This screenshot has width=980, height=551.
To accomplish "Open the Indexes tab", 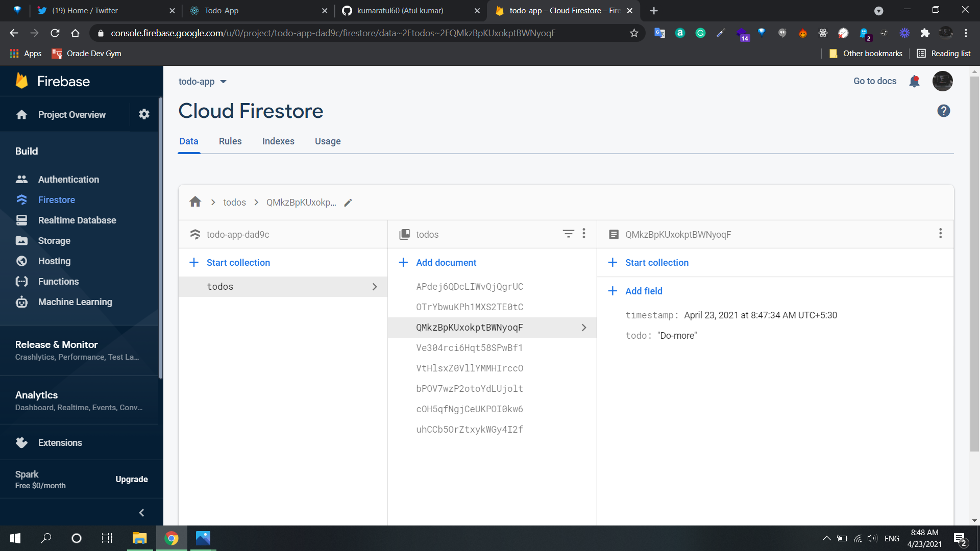I will 278,141.
